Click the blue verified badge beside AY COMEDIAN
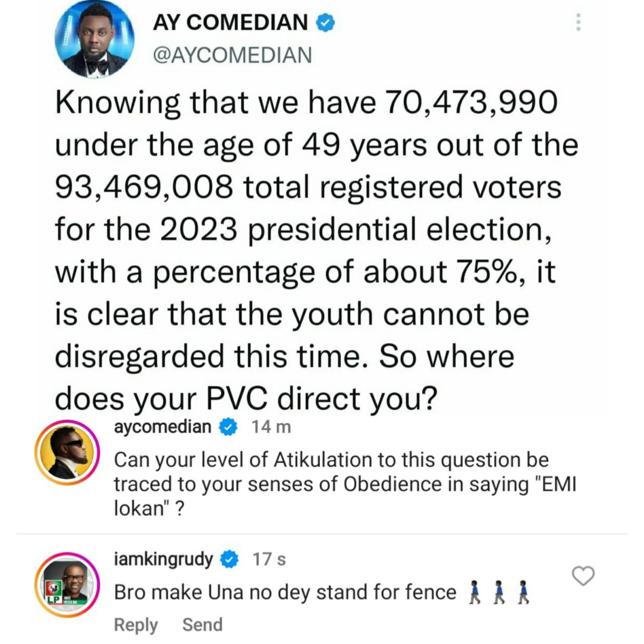644x644 pixels. [x=326, y=23]
